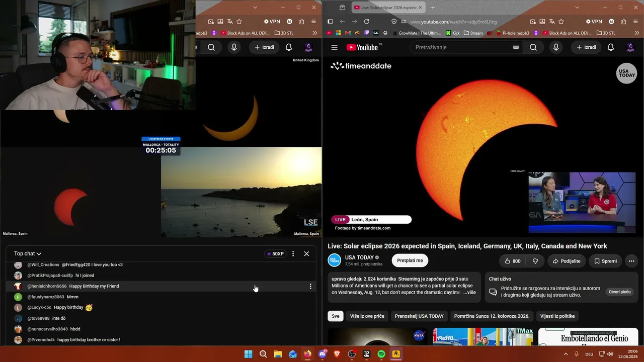Click Pretplati me subscribe button
644x362 pixels.
tap(410, 260)
